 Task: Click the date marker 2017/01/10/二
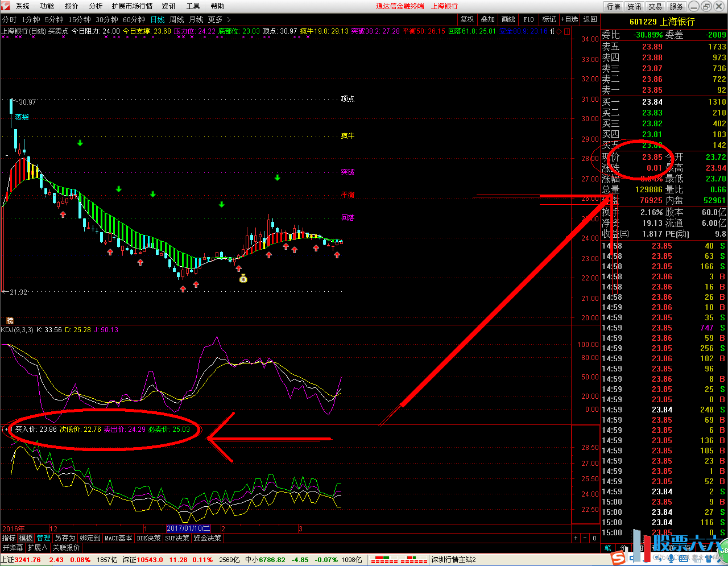pyautogui.click(x=189, y=528)
